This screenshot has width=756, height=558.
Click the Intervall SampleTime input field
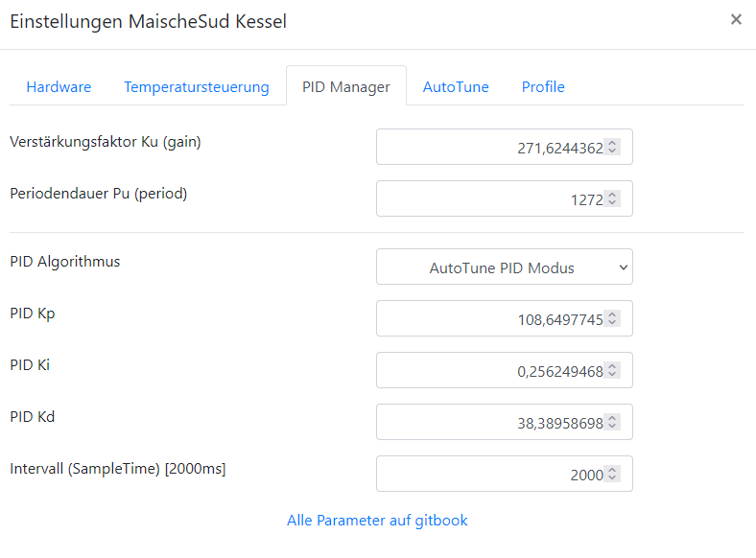489,474
